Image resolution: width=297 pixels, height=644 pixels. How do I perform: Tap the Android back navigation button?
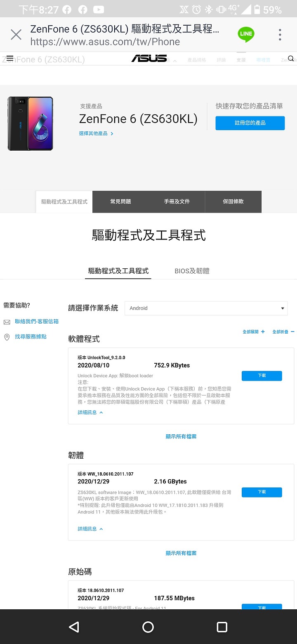point(74,627)
